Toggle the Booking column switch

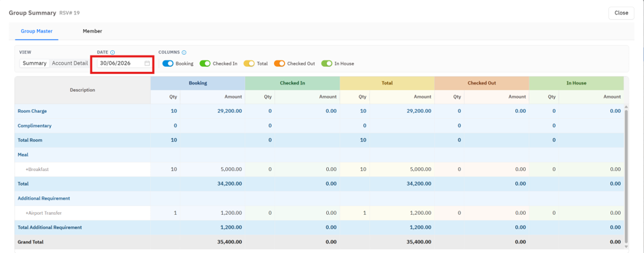pos(168,63)
